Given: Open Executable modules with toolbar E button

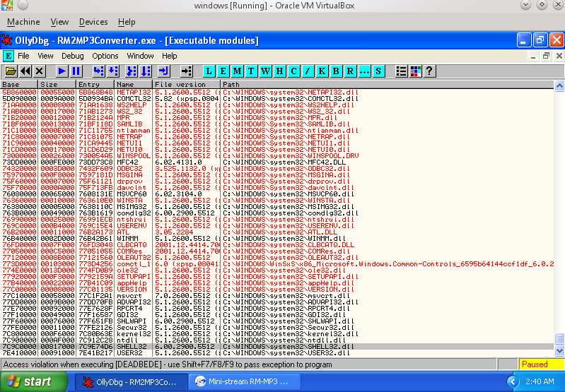Looking at the screenshot, I should pyautogui.click(x=223, y=71).
